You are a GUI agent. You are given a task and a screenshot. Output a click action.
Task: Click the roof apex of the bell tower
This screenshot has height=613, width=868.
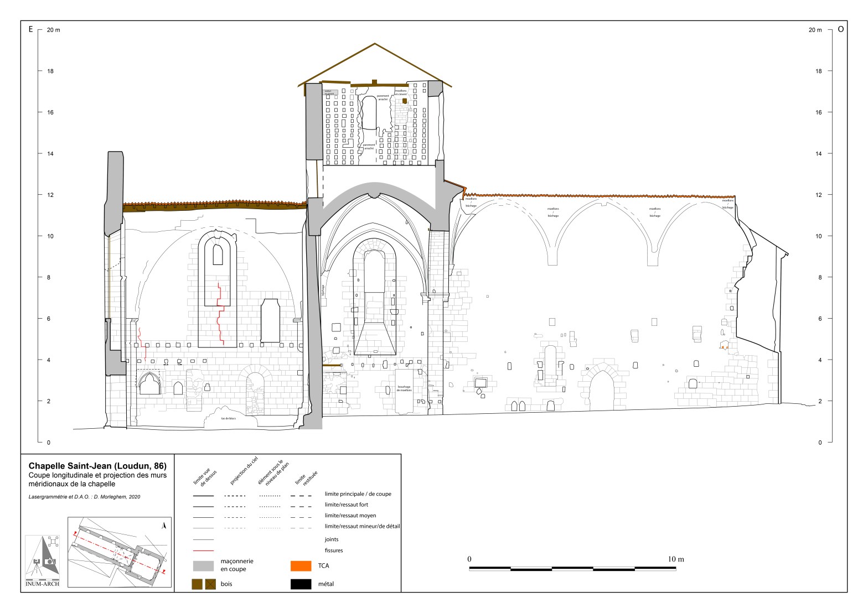(375, 44)
